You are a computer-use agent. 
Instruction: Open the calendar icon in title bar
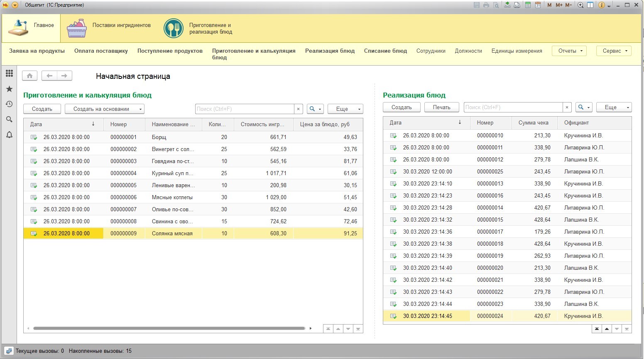538,5
